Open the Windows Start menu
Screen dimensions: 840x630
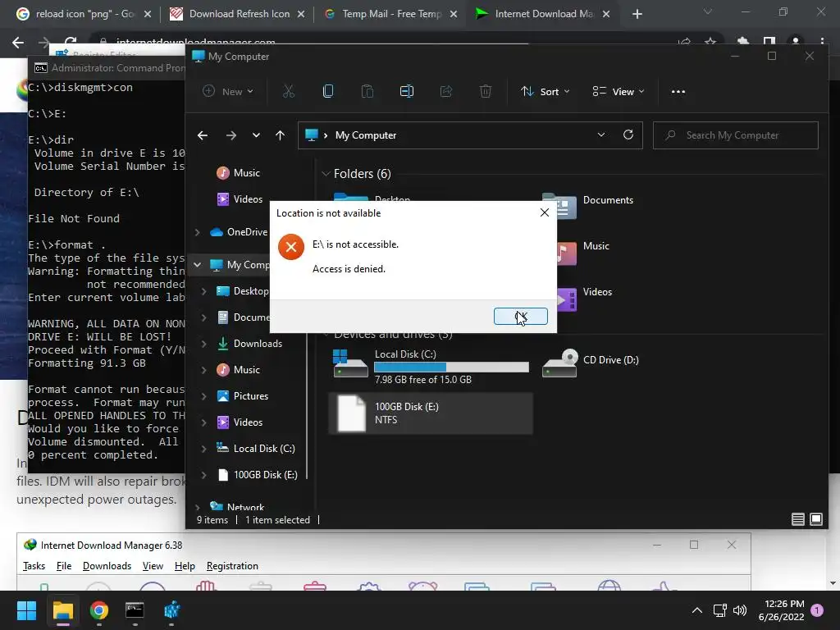[26, 610]
